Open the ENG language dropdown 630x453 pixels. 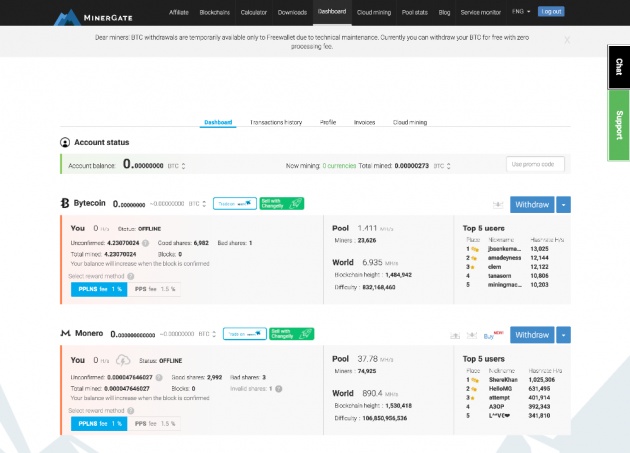(521, 12)
